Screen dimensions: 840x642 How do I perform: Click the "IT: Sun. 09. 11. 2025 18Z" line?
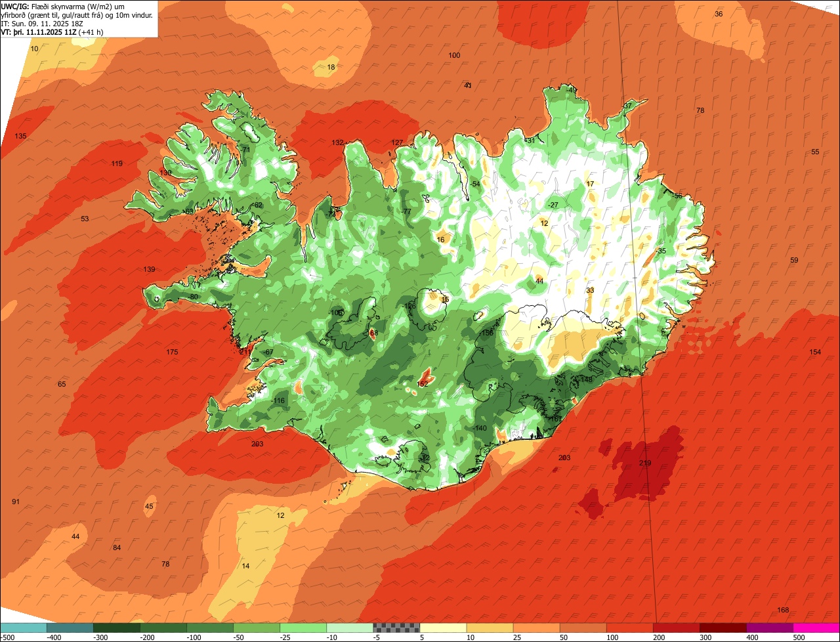pyautogui.click(x=41, y=23)
